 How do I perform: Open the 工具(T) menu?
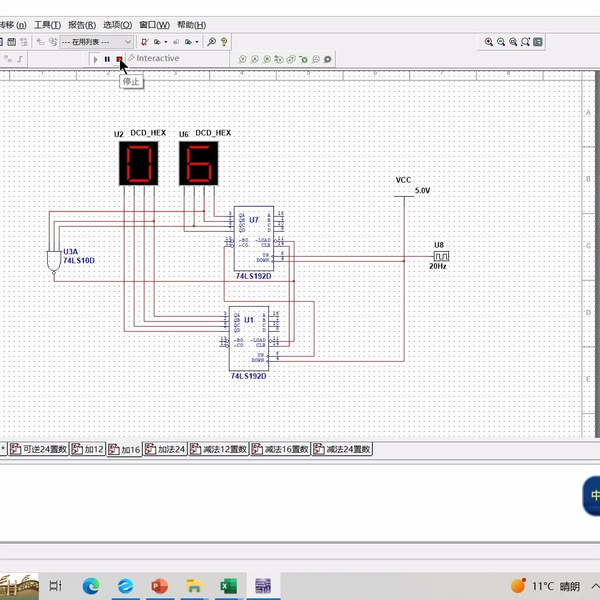[47, 25]
